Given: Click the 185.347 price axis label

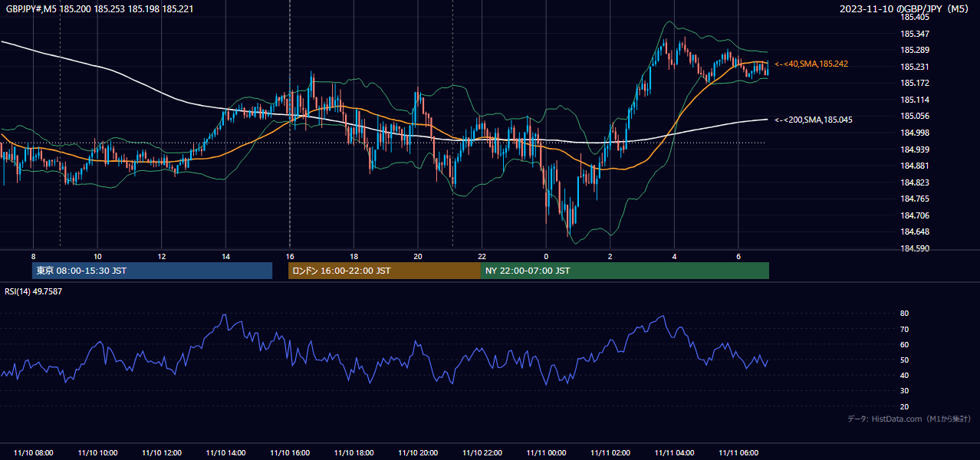Looking at the screenshot, I should point(915,34).
